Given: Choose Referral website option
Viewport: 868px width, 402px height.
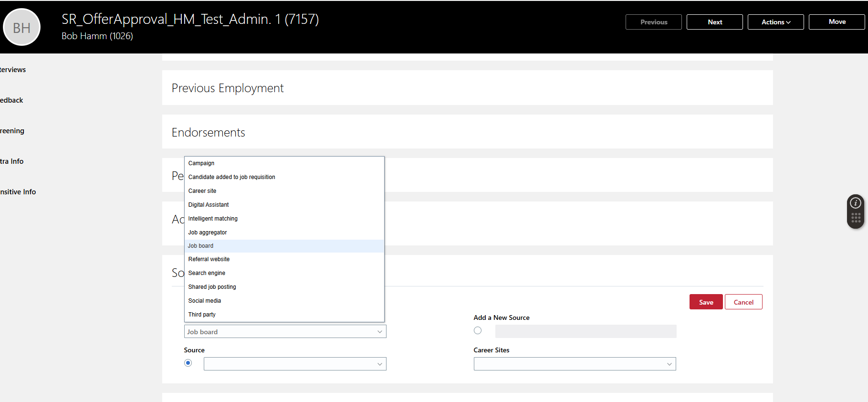Looking at the screenshot, I should click(284, 259).
